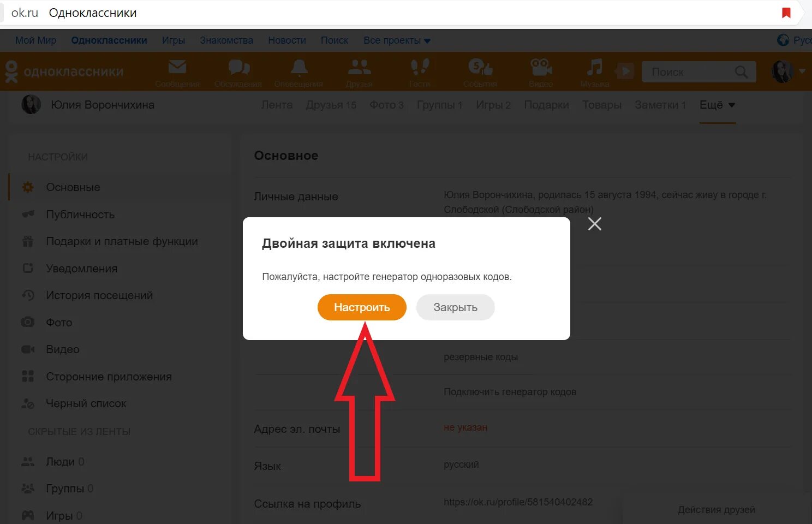
Task: Open Игры link in top bar
Action: (174, 40)
